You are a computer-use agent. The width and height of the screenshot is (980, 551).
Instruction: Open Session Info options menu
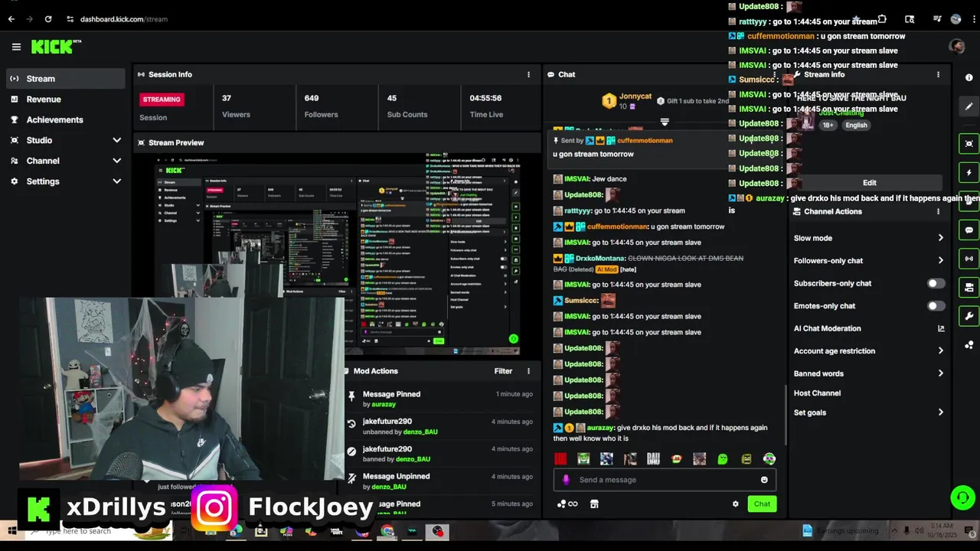528,74
